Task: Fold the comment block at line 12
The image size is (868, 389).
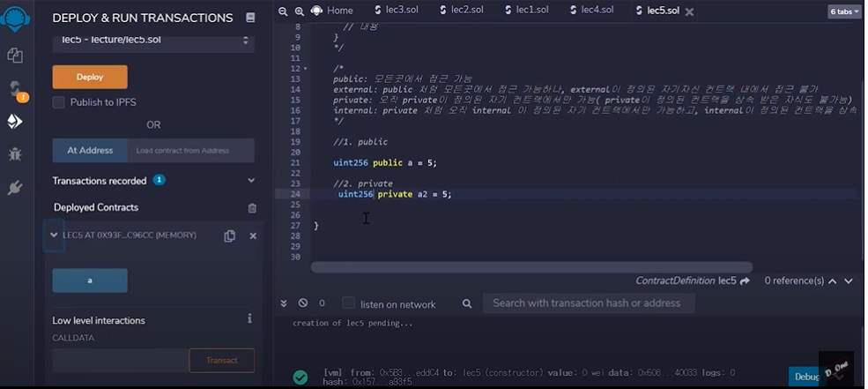Action: (x=306, y=69)
